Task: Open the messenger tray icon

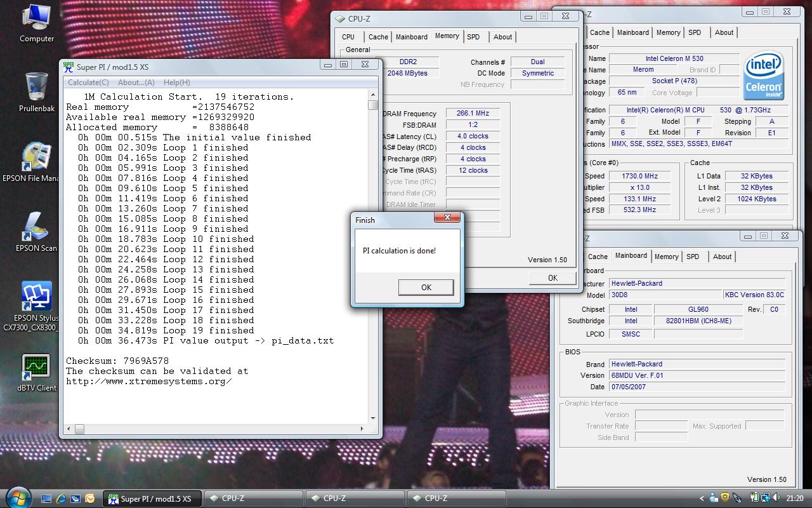Action: click(x=714, y=498)
